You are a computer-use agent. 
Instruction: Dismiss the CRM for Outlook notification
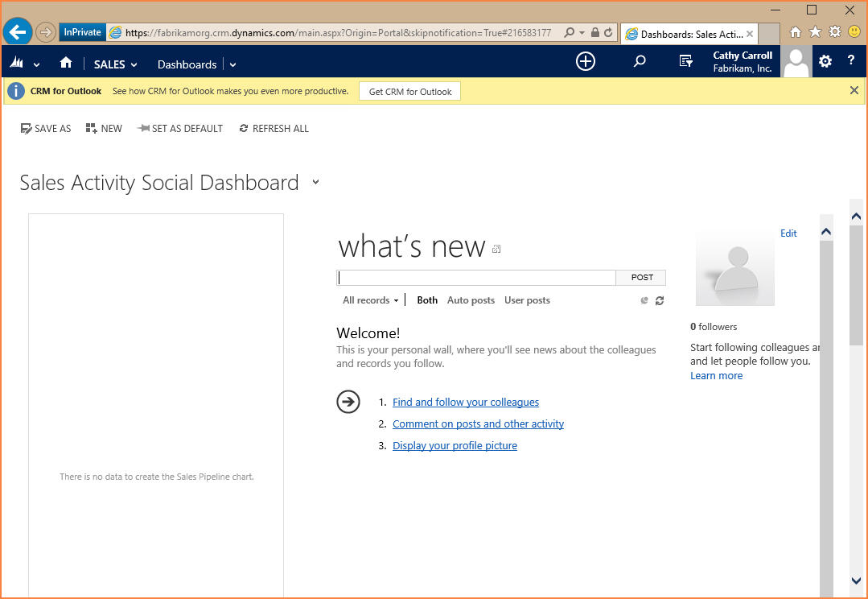(x=854, y=90)
